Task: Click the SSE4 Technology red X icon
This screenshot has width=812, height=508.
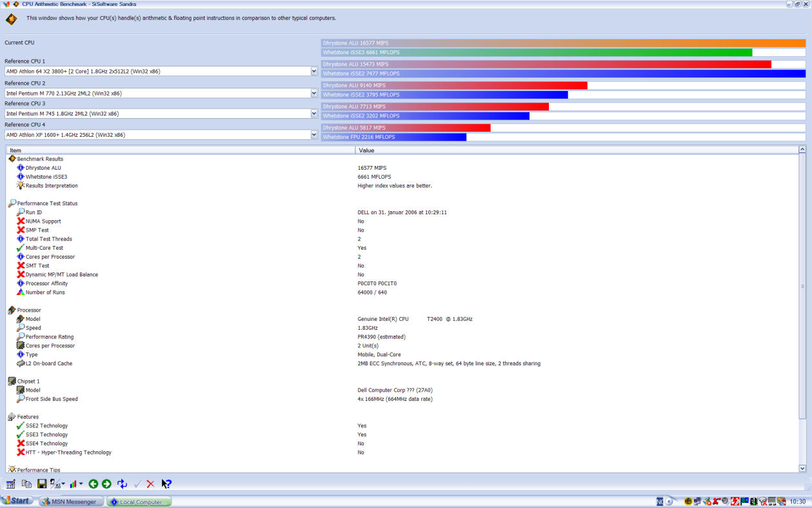Action: [21, 443]
